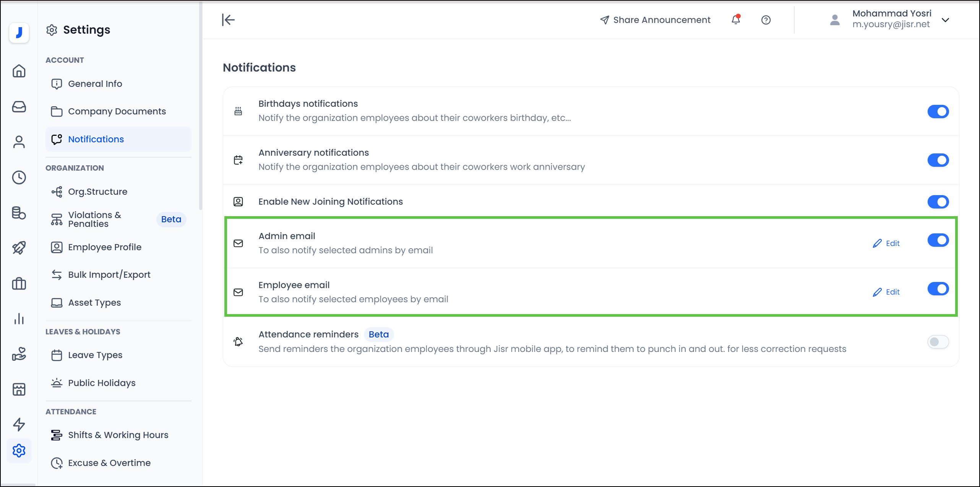Click the Jisr logo icon
The height and width of the screenshot is (487, 980).
[19, 33]
